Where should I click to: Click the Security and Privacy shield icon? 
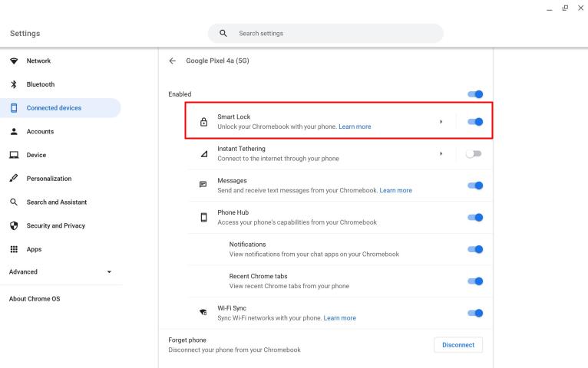click(14, 225)
